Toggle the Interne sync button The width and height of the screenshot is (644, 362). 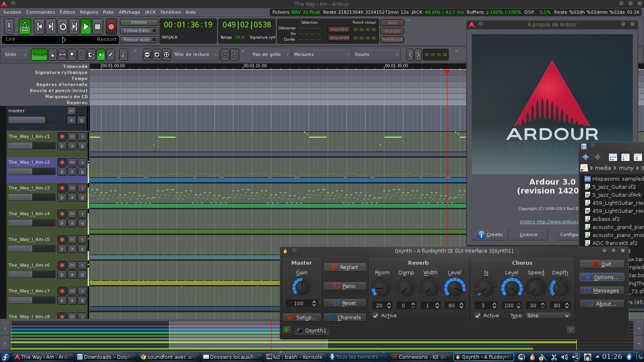(139, 22)
